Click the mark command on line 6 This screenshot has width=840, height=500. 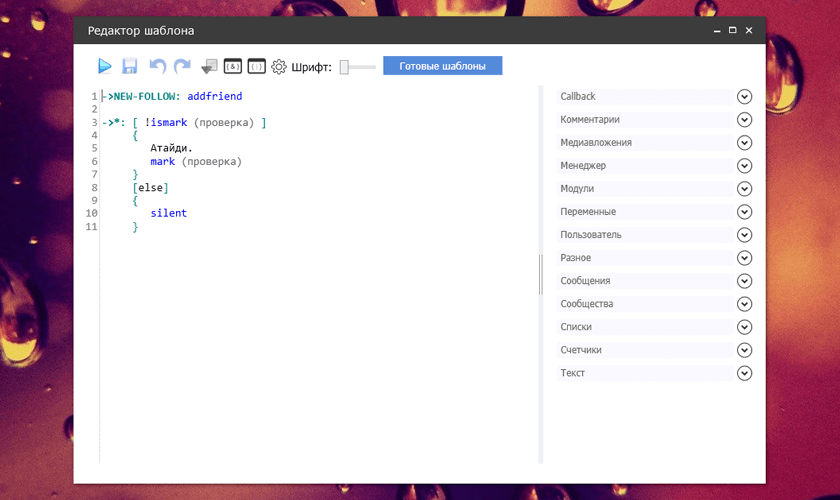[x=162, y=162]
